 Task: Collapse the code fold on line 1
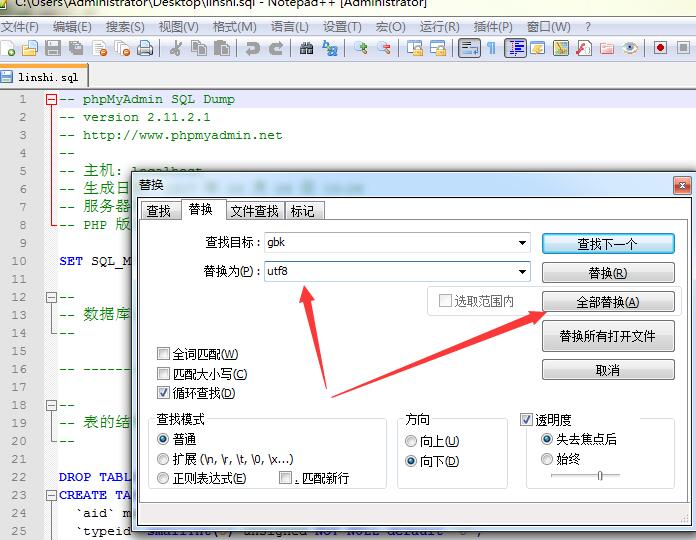51,100
